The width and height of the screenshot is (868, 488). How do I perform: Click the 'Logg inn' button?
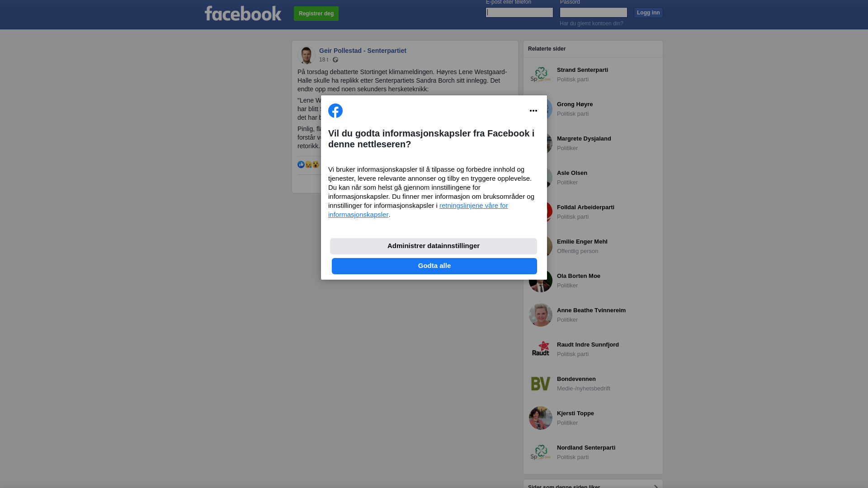[648, 13]
